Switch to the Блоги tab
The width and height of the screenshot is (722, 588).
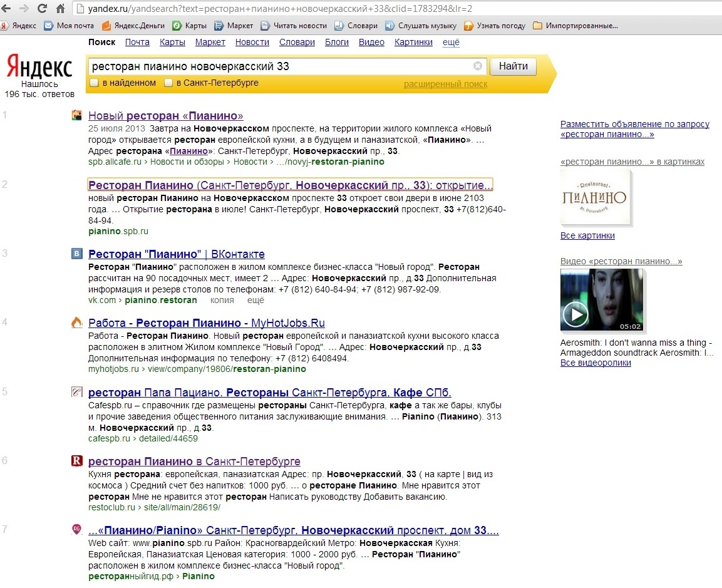click(x=337, y=43)
